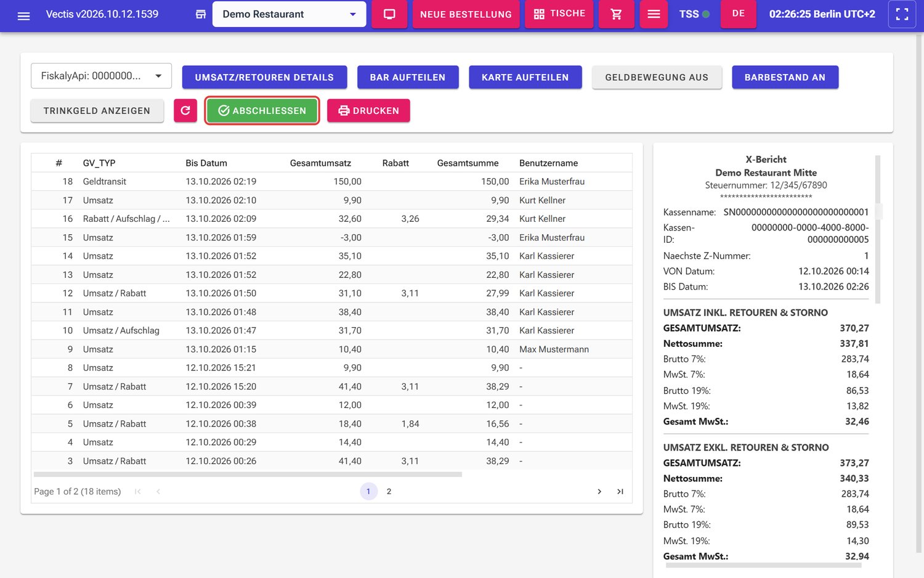Select the 'Rabatt / Aufschlag / ...' row 16
Screen dimensions: 924x578
click(x=331, y=219)
